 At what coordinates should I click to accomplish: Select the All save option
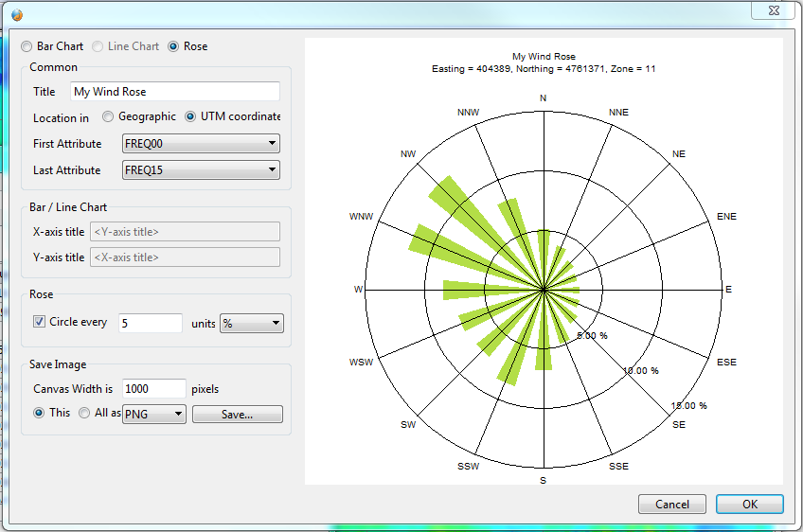coord(85,413)
